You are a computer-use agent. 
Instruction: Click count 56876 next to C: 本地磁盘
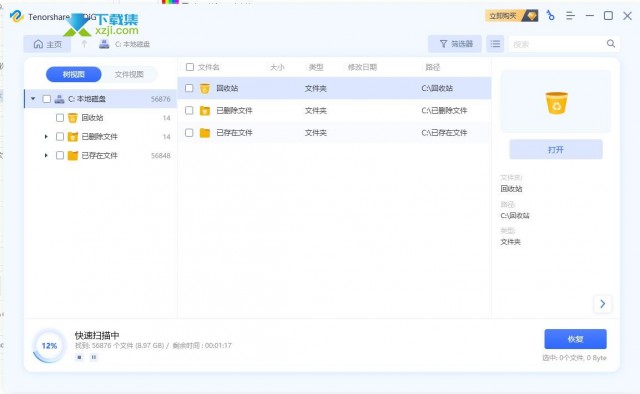pyautogui.click(x=161, y=99)
